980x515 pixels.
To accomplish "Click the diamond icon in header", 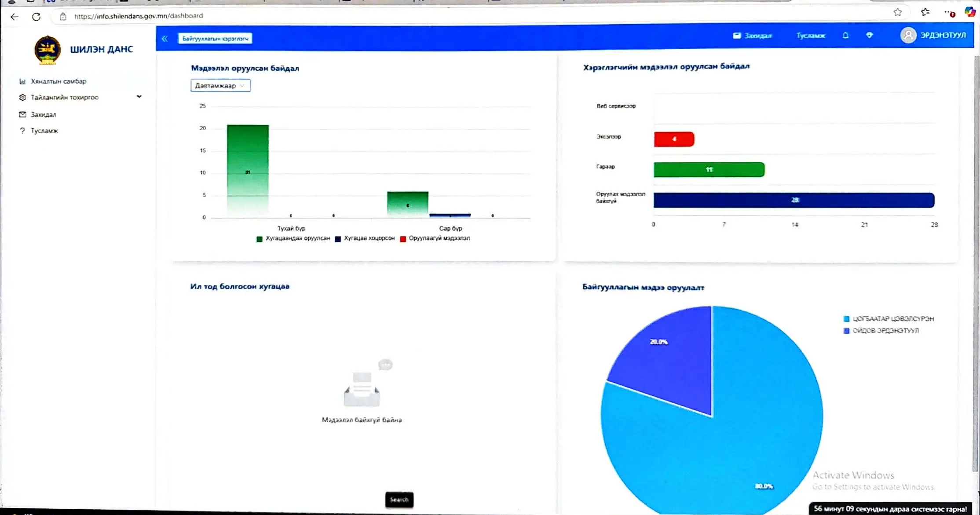I will pyautogui.click(x=869, y=36).
